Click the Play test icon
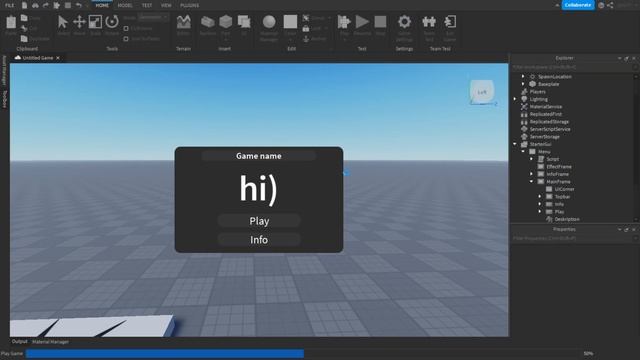640x360 pixels. (344, 22)
